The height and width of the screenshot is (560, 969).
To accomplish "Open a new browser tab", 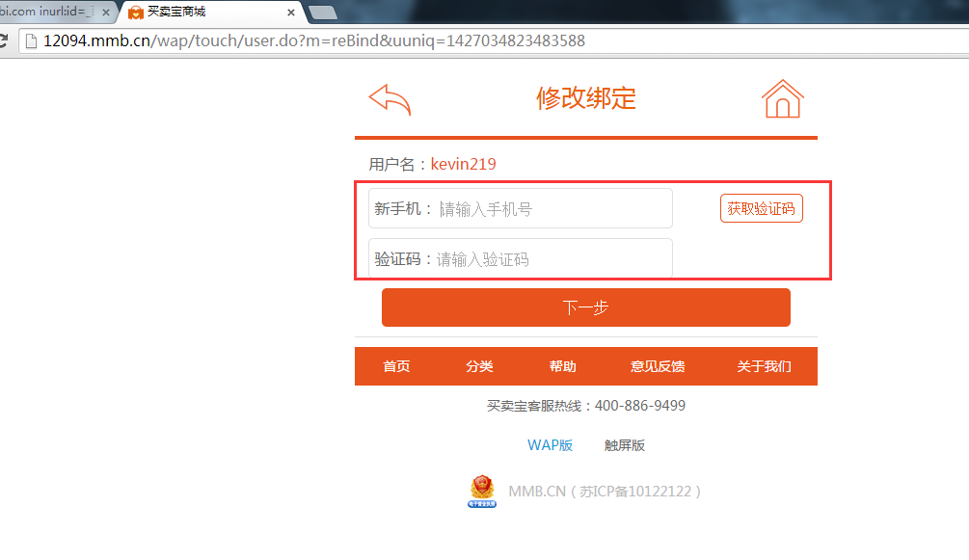I will tap(322, 13).
